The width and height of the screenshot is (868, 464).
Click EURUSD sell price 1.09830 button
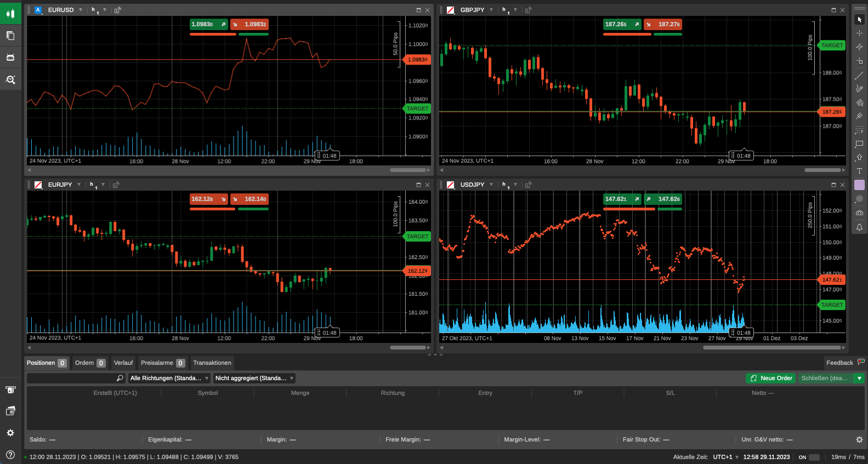pos(209,24)
